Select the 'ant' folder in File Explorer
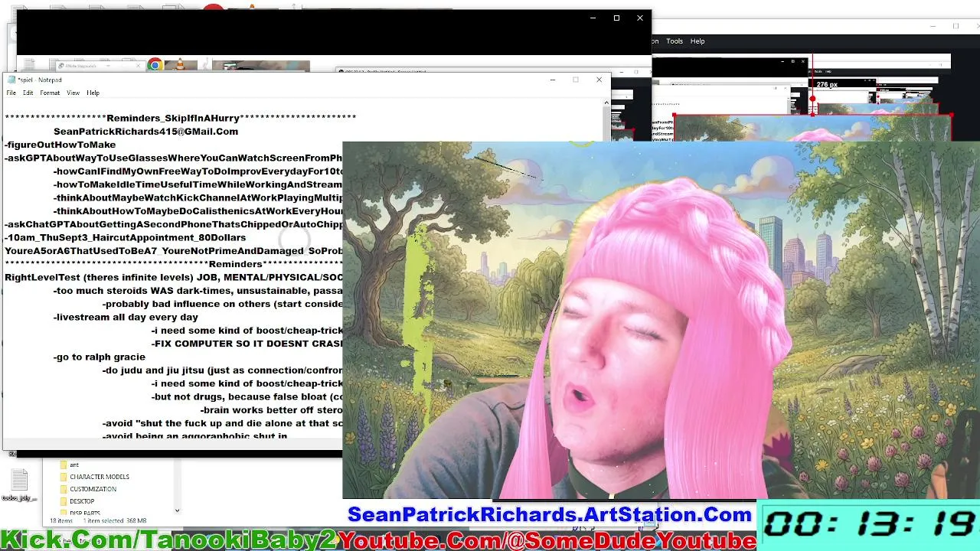This screenshot has height=551, width=980. coord(74,465)
